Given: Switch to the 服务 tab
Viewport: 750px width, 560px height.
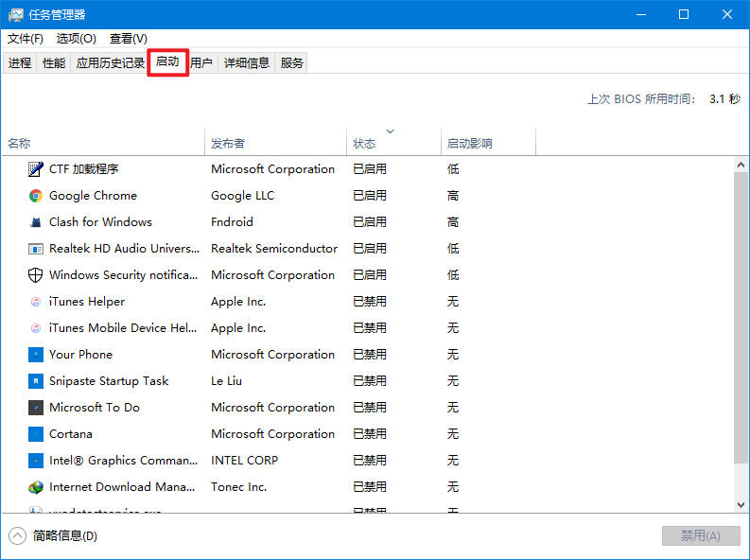Looking at the screenshot, I should [x=292, y=62].
